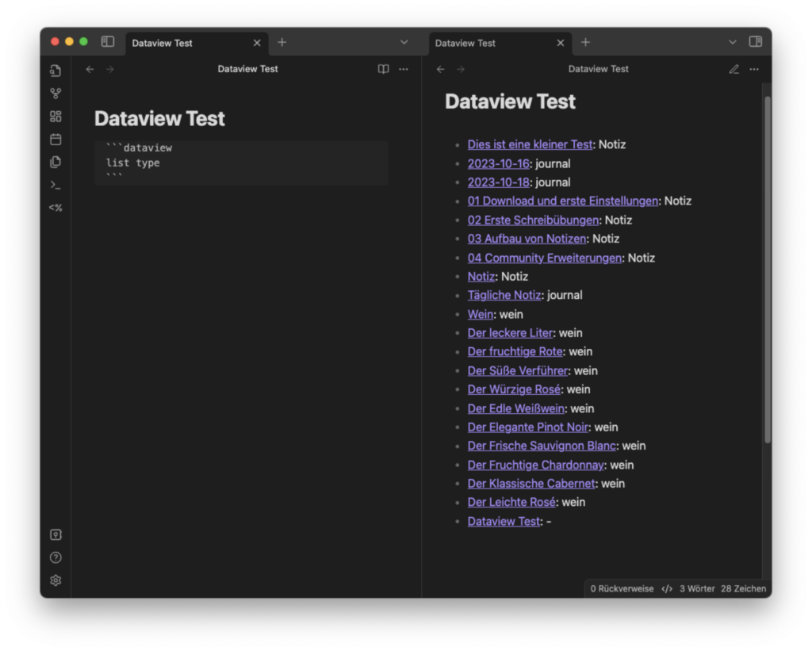Image resolution: width=812 pixels, height=651 pixels.
Task: Open today's daily note calendar icon
Action: [56, 139]
